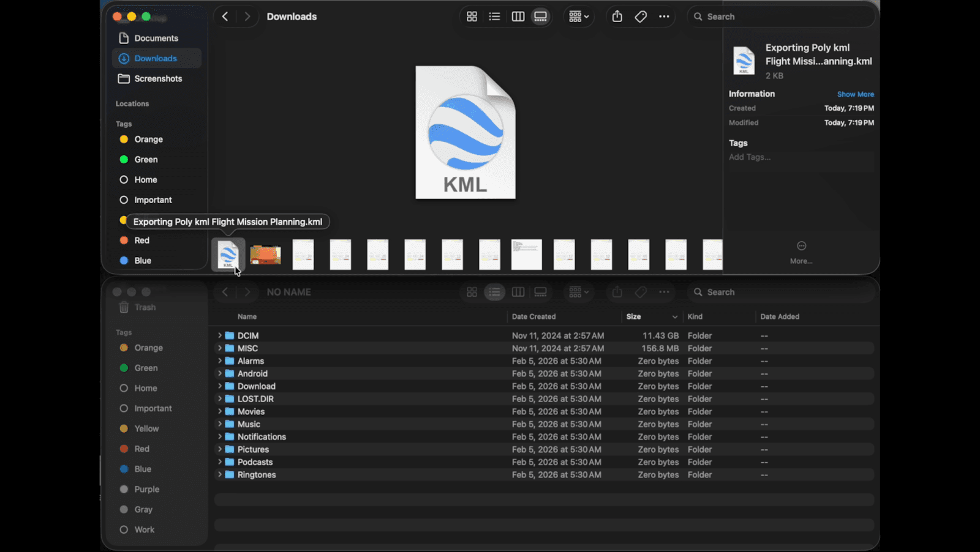Click the Search field in Downloads window
Image resolution: width=980 pixels, height=552 pixels.
coord(782,17)
